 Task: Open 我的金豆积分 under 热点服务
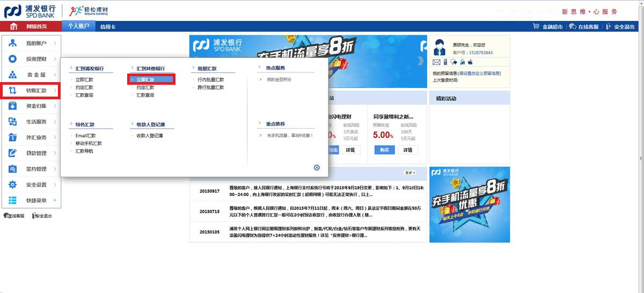(x=279, y=79)
